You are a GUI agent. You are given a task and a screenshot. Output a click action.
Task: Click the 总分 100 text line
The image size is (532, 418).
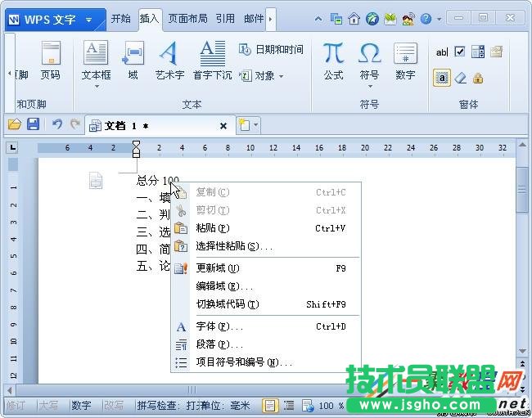coord(157,181)
